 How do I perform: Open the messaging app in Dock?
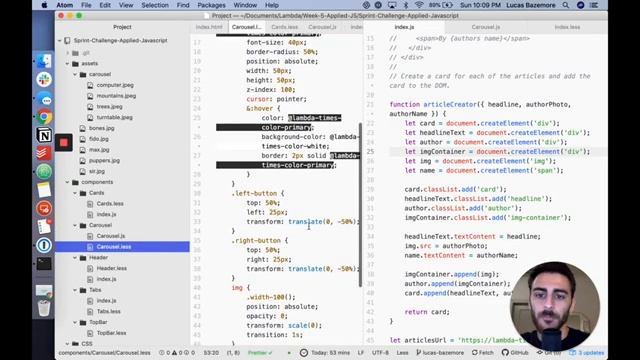44,99
